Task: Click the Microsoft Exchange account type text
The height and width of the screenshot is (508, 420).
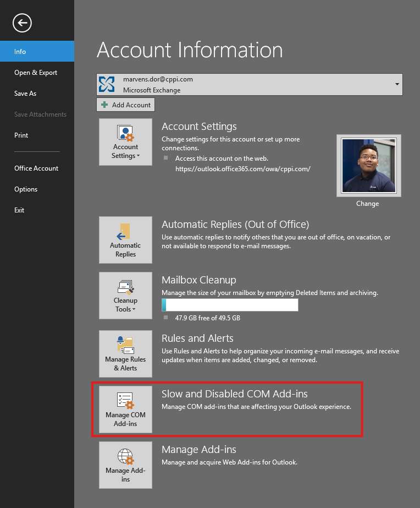Action: coord(152,90)
